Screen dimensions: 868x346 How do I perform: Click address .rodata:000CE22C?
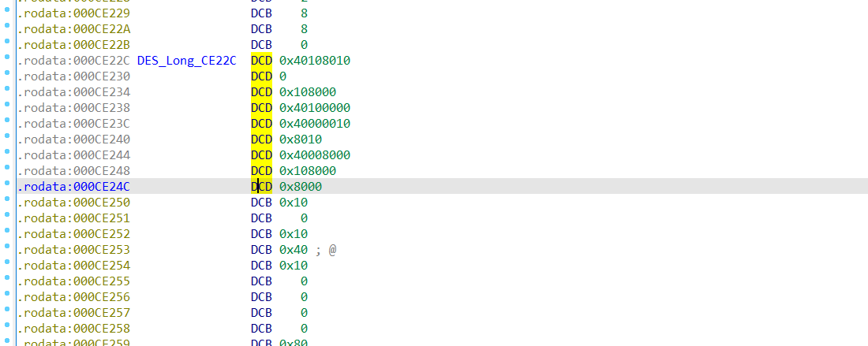pyautogui.click(x=73, y=60)
